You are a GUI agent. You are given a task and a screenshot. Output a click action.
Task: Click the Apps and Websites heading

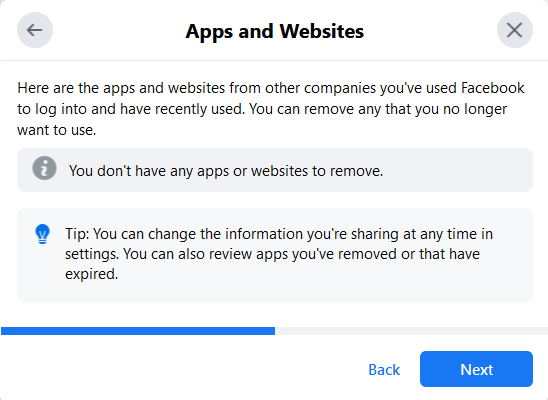coord(275,31)
